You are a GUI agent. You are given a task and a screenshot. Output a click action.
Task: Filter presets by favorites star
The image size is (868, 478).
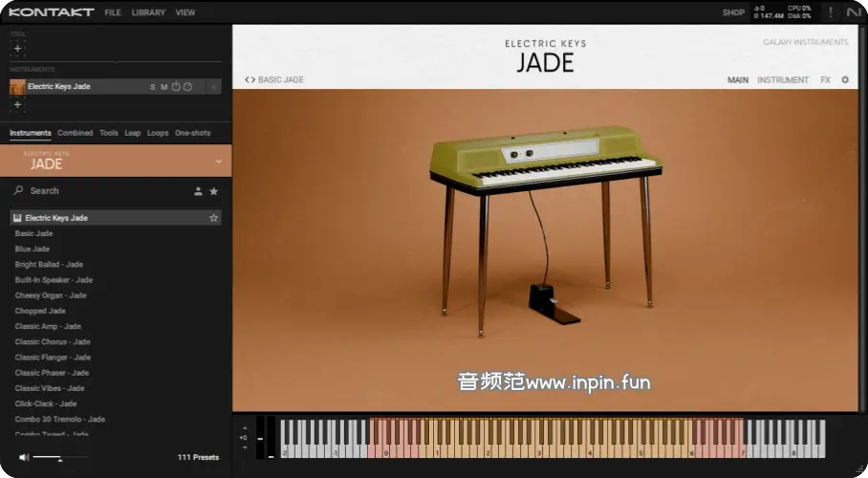pyautogui.click(x=214, y=191)
